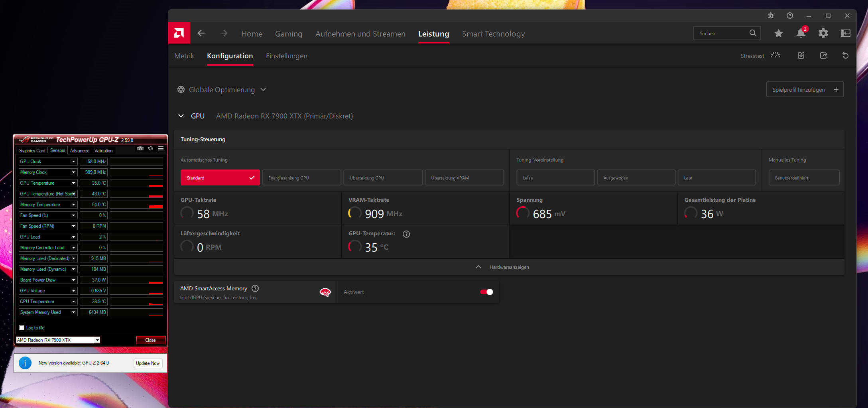Open notifications bell icon

tap(801, 34)
